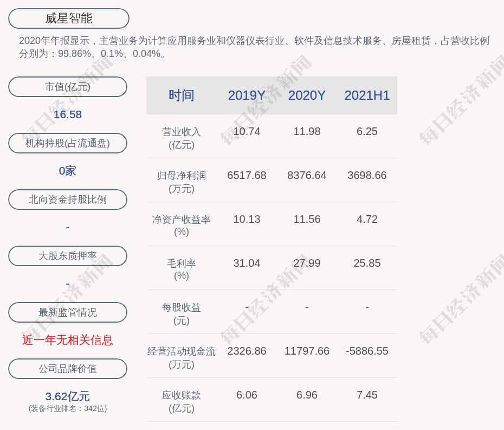The width and height of the screenshot is (504, 430).
Task: Click the 0家 institution holding value
Action: tap(68, 171)
